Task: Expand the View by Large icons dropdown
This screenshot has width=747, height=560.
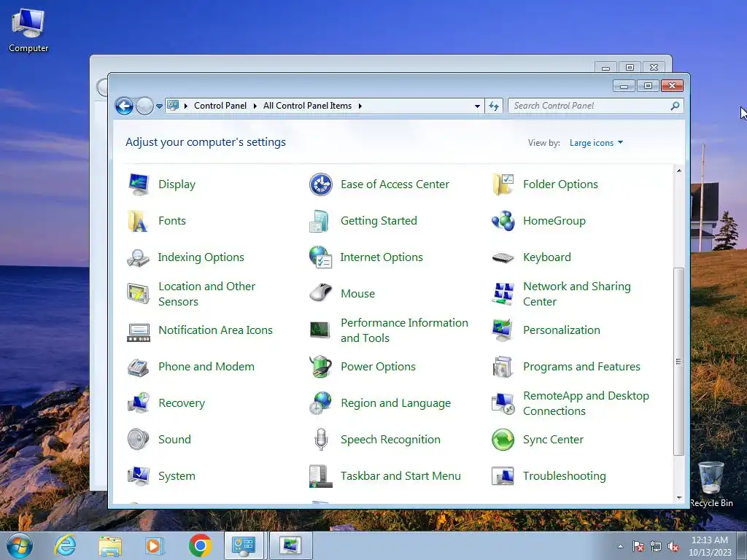Action: click(x=596, y=143)
